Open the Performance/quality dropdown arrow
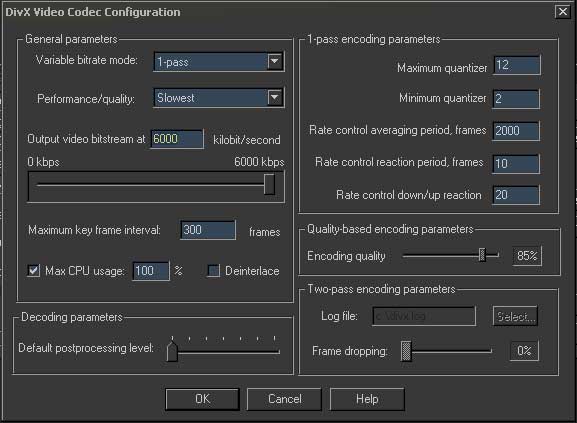577x423 pixels. [x=275, y=97]
